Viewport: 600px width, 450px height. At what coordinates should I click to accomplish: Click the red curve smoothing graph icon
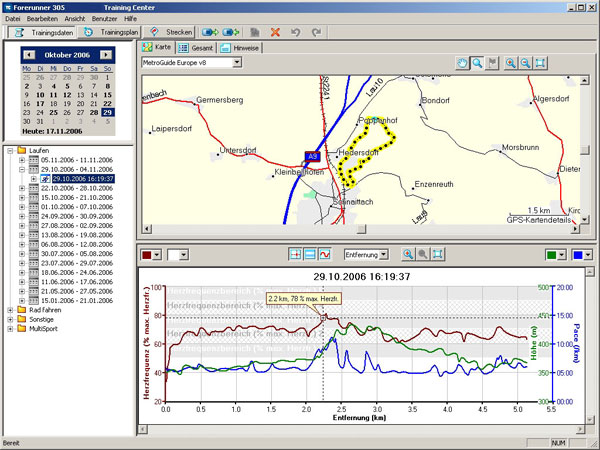325,254
